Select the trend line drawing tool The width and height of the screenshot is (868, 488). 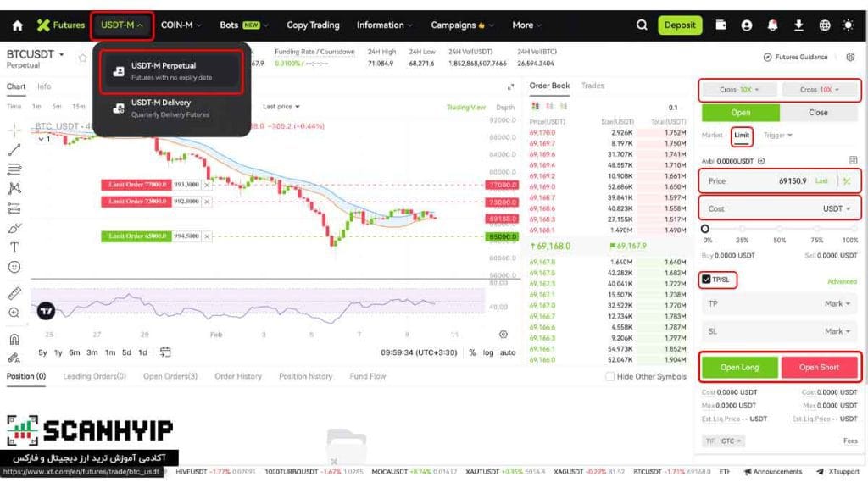14,149
